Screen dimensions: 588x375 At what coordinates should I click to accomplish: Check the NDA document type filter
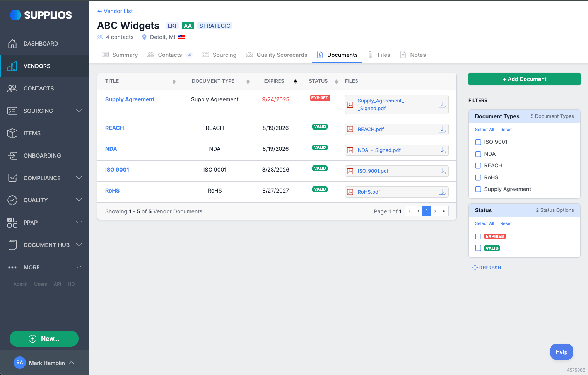[x=478, y=154]
